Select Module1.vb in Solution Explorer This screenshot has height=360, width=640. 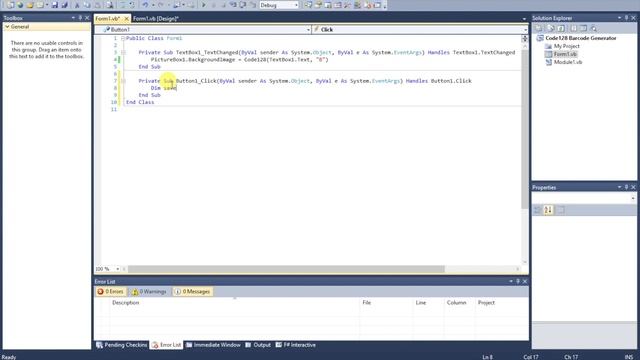pos(568,62)
